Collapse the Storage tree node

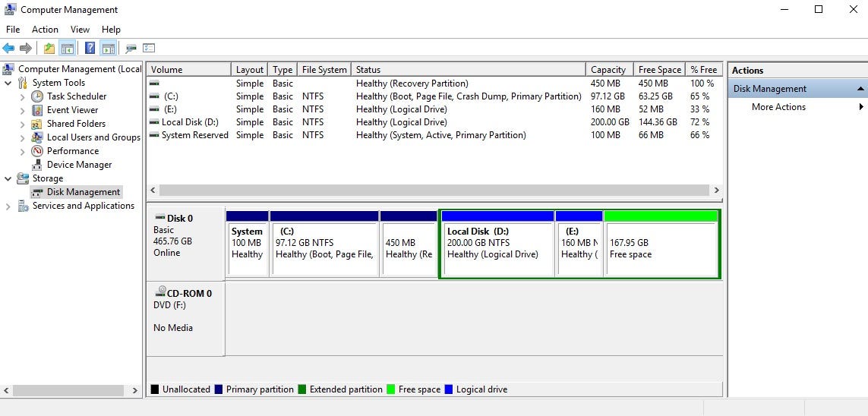point(8,178)
